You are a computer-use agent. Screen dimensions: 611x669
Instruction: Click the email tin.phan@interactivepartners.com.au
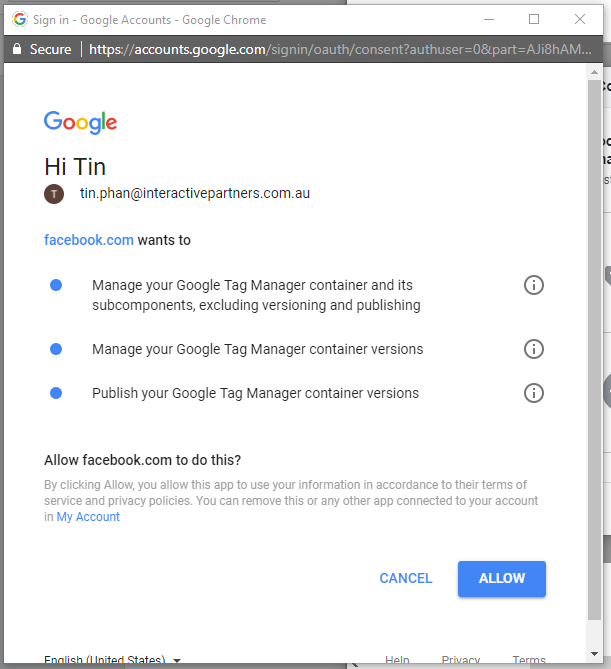tap(195, 193)
